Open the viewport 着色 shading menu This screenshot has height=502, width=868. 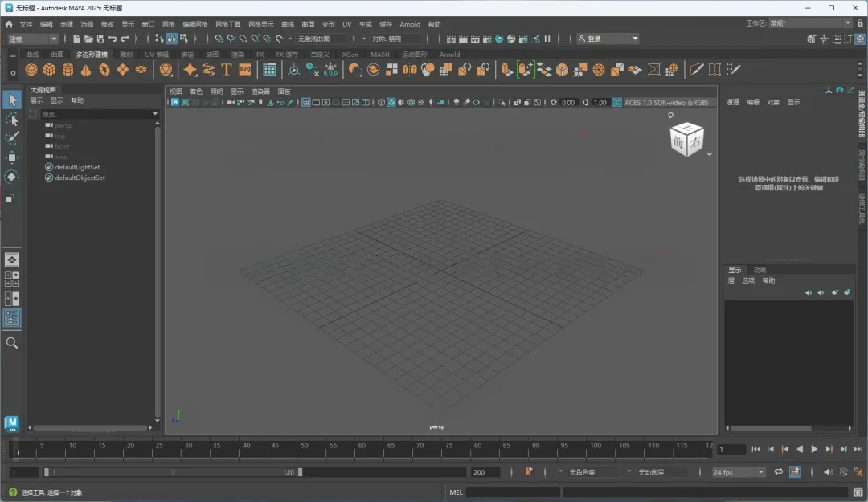[196, 92]
